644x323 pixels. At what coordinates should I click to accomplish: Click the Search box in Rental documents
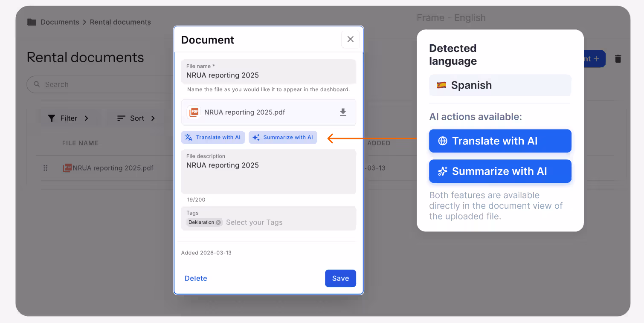pyautogui.click(x=101, y=84)
